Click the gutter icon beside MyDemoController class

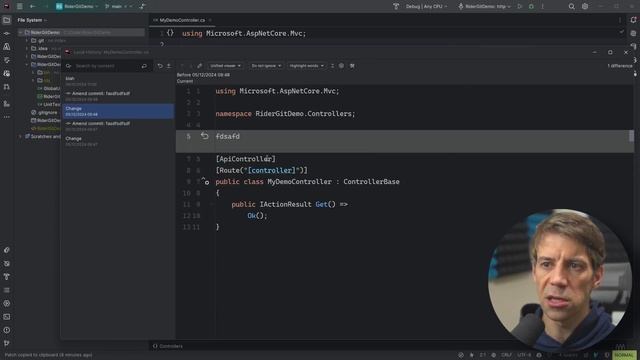point(205,181)
